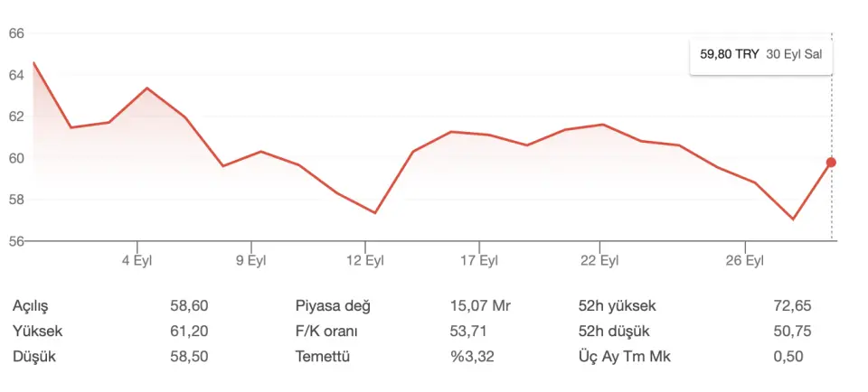Click the 66 label on price axis
868x392 pixels.
(16, 33)
